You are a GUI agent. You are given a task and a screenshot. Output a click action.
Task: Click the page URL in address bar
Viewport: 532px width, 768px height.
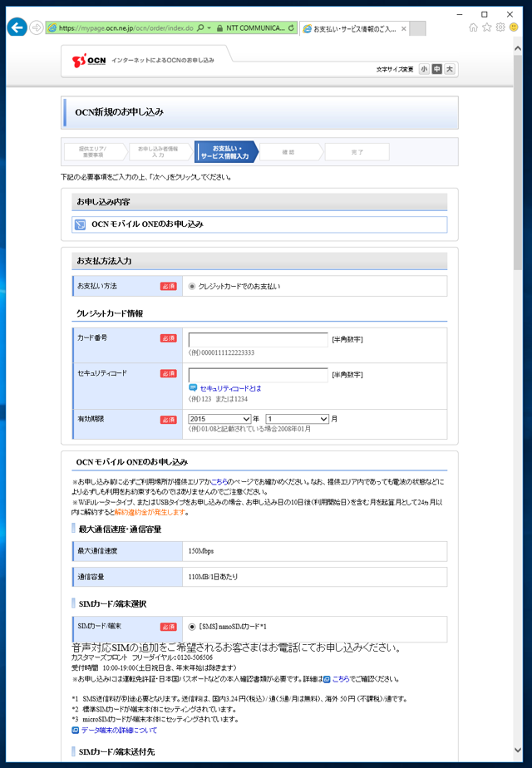(x=126, y=28)
